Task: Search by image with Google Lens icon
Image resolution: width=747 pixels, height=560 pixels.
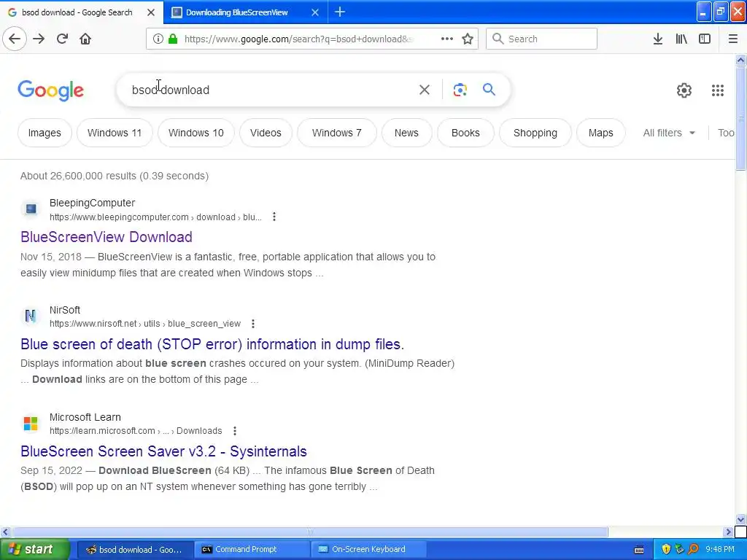Action: click(460, 90)
